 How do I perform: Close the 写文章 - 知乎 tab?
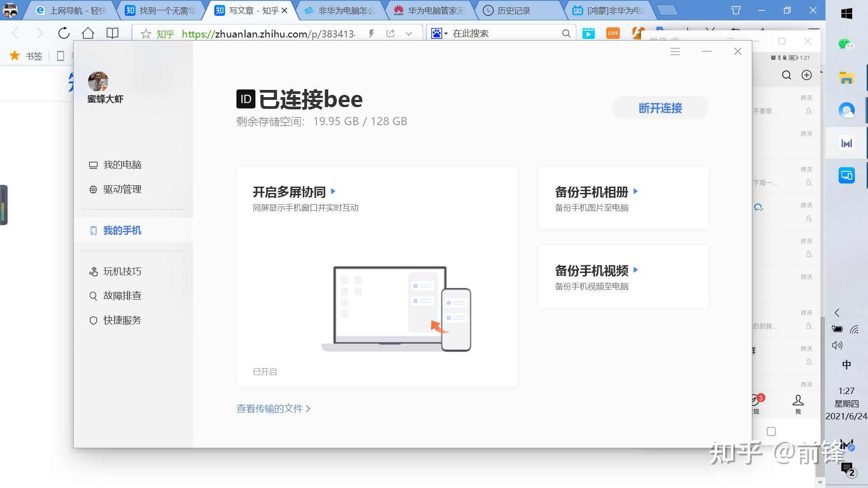coord(284,10)
